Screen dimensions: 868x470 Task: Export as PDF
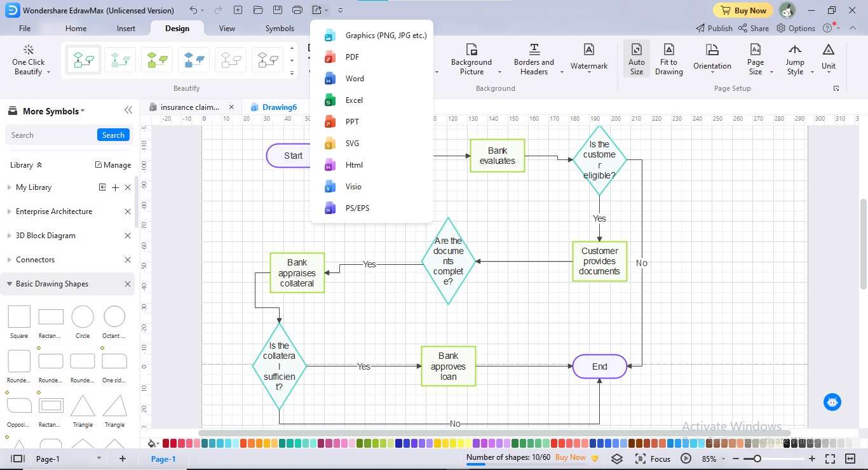tap(372, 57)
